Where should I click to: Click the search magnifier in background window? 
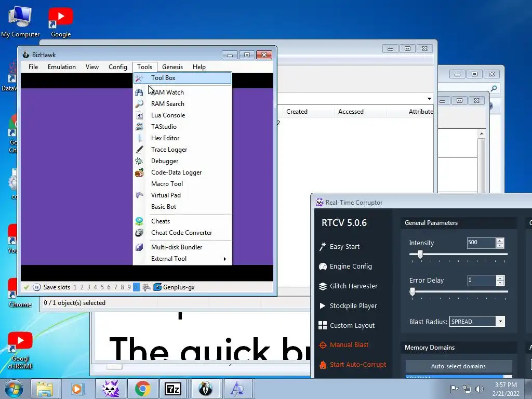coord(494,88)
